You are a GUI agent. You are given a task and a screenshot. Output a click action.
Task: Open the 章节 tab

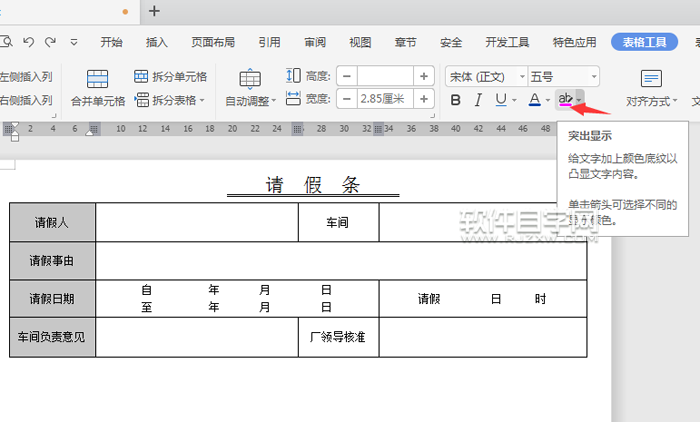coord(405,42)
